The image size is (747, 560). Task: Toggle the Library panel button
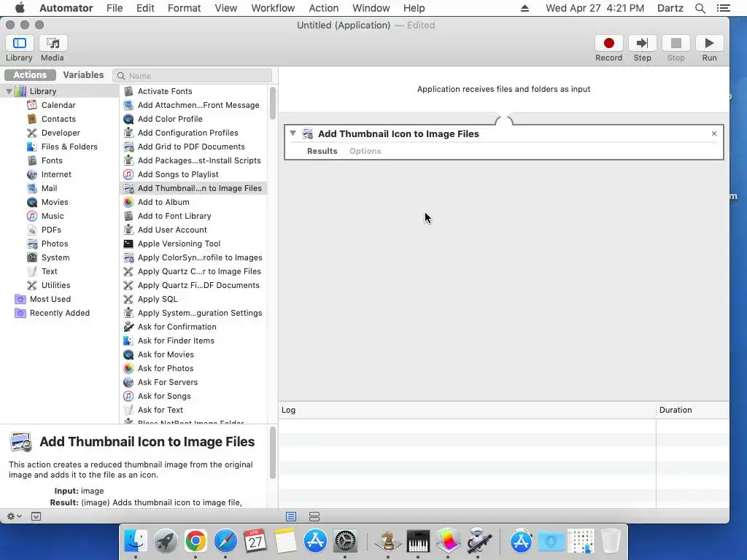19,44
